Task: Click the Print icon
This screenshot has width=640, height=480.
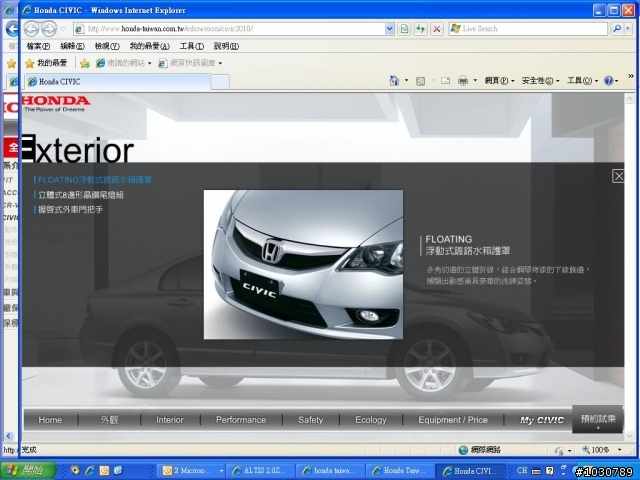Action: coord(463,80)
